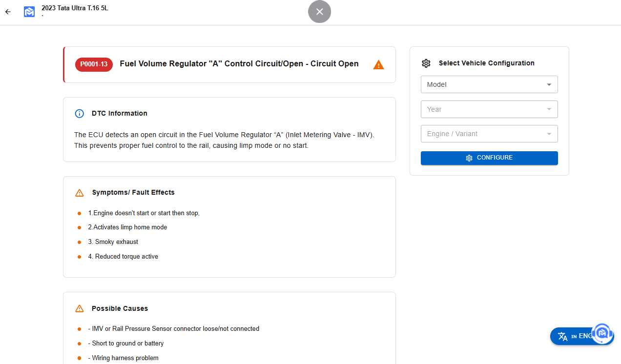Click the back arrow in header

point(8,12)
